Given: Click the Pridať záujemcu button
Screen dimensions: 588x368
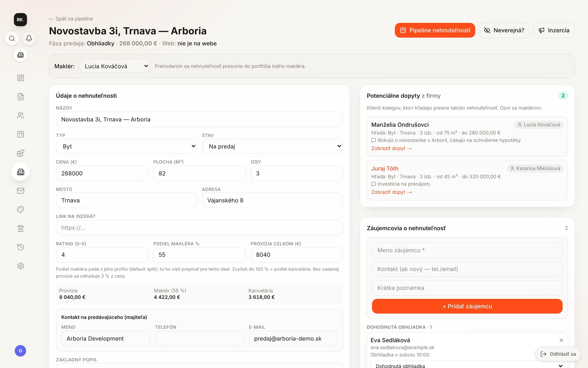Looking at the screenshot, I should [467, 306].
